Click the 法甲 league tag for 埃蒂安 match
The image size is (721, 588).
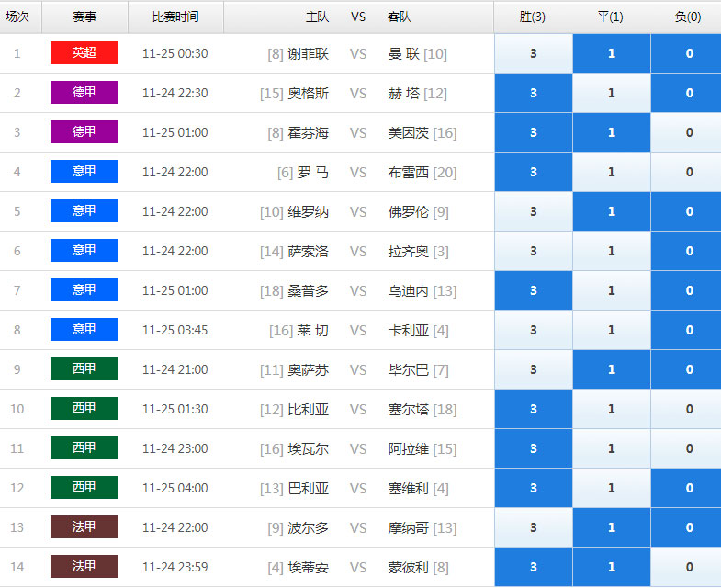84,566
